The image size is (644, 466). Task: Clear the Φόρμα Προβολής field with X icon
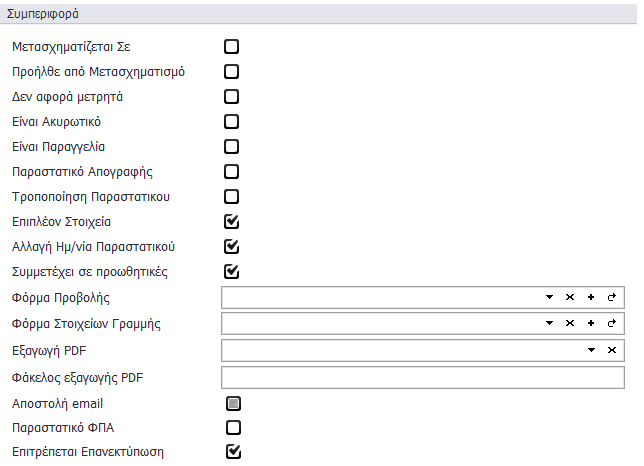coord(570,298)
